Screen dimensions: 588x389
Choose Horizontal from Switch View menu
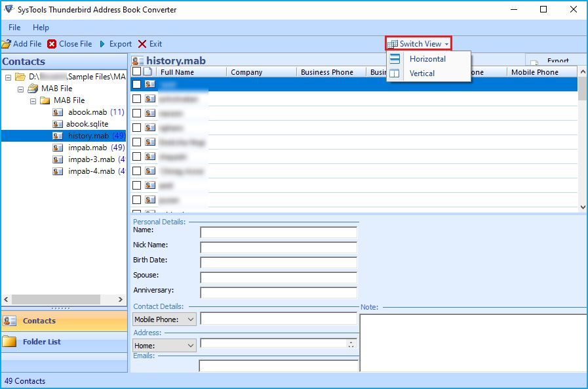click(427, 59)
